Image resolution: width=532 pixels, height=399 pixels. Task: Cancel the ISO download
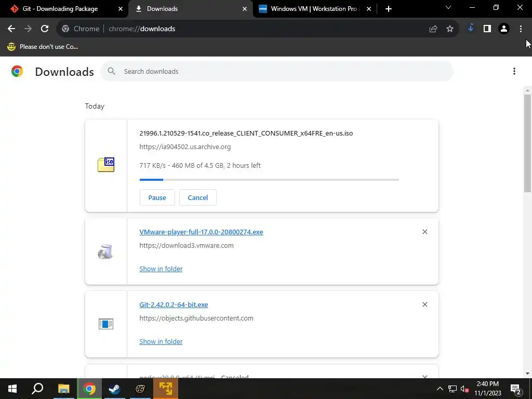point(198,197)
